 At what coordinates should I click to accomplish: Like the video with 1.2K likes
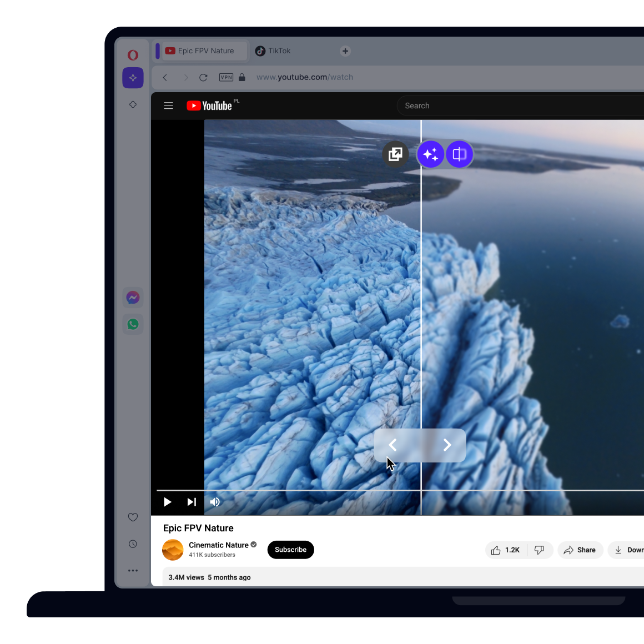(x=506, y=550)
